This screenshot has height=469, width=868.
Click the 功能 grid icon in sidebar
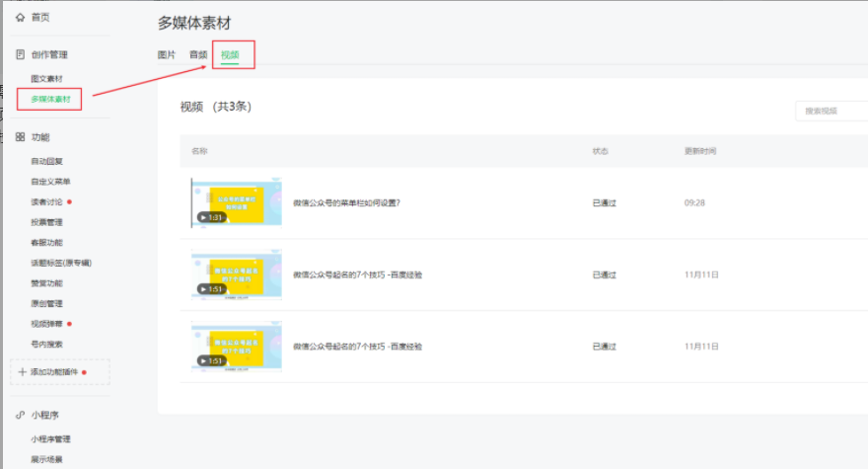click(20, 137)
